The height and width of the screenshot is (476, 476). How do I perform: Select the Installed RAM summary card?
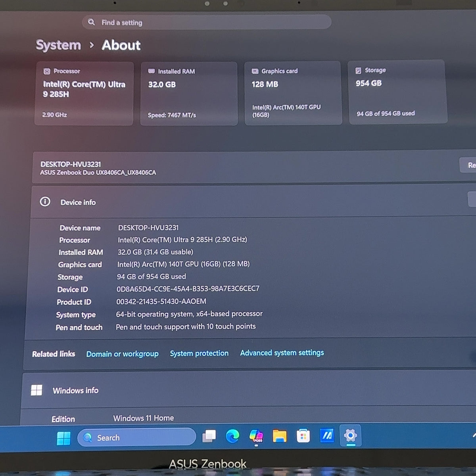tap(189, 94)
